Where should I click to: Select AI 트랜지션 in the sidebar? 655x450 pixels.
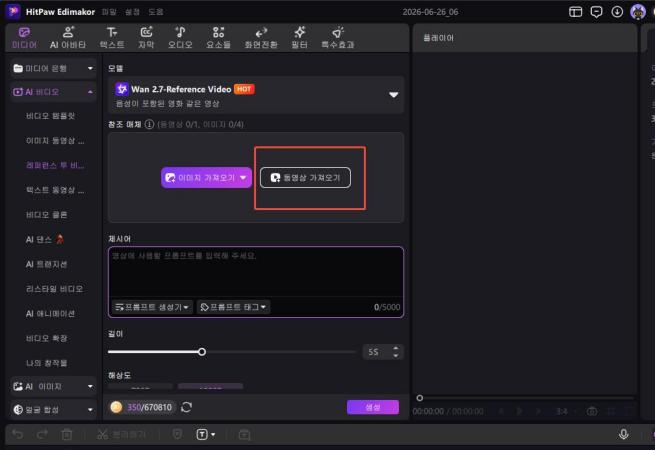[x=46, y=264]
